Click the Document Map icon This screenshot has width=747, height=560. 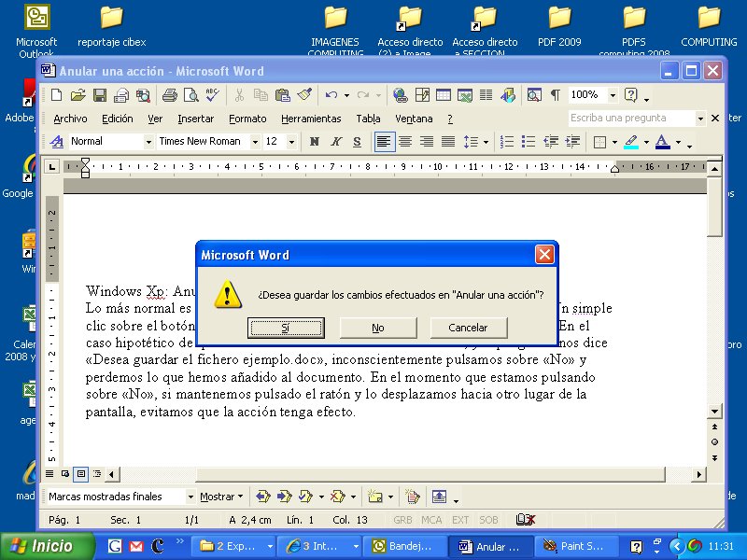(533, 95)
